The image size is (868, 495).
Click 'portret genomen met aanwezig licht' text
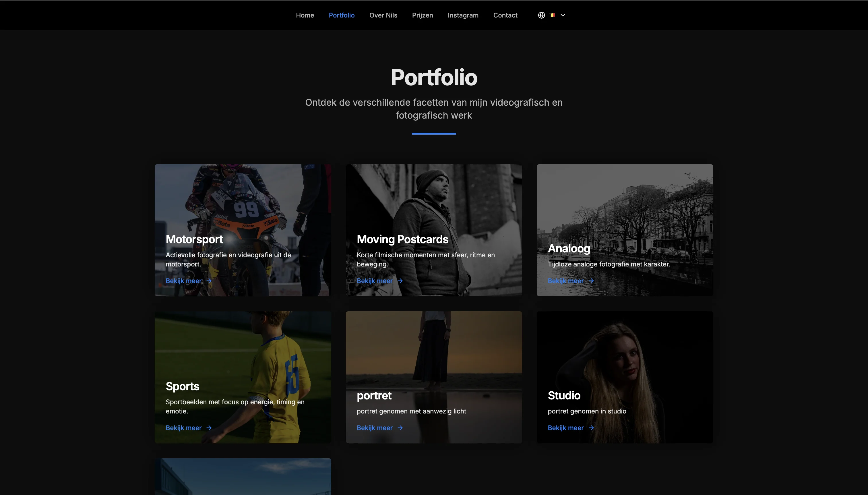(x=411, y=411)
